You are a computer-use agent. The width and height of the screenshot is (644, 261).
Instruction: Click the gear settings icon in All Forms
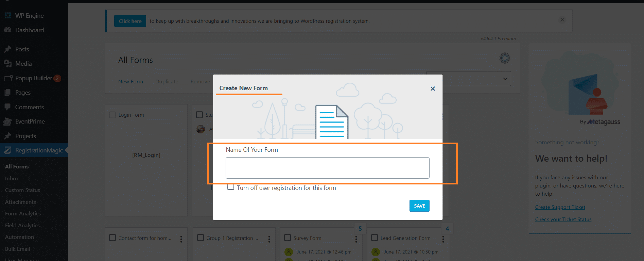point(505,58)
